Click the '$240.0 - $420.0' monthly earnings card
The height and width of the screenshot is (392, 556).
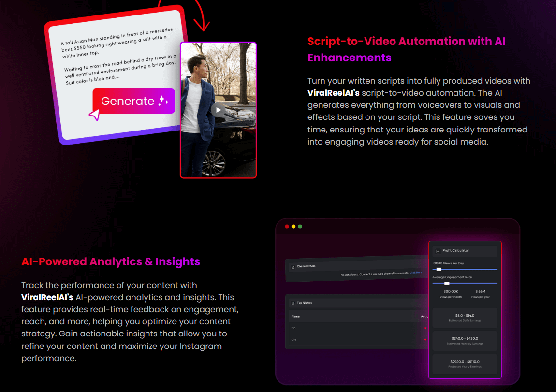pos(465,341)
